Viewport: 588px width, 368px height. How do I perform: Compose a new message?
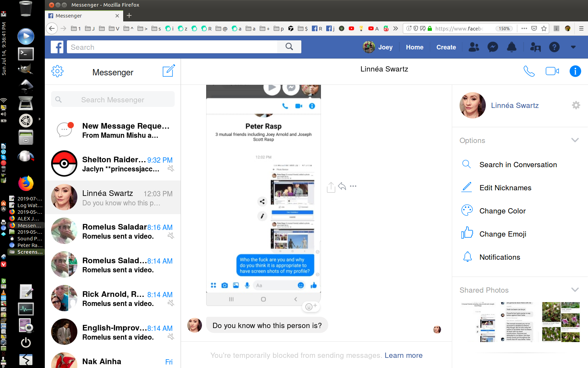coord(169,71)
